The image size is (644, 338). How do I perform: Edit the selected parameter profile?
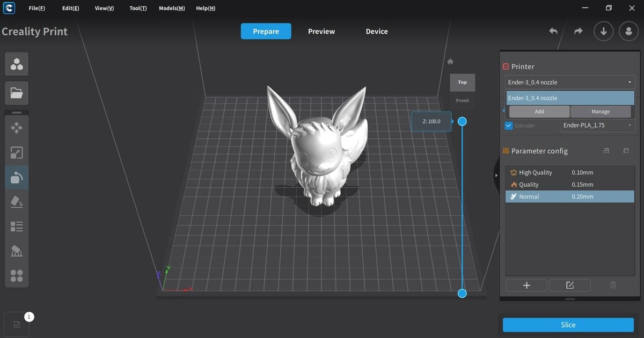[x=570, y=285]
